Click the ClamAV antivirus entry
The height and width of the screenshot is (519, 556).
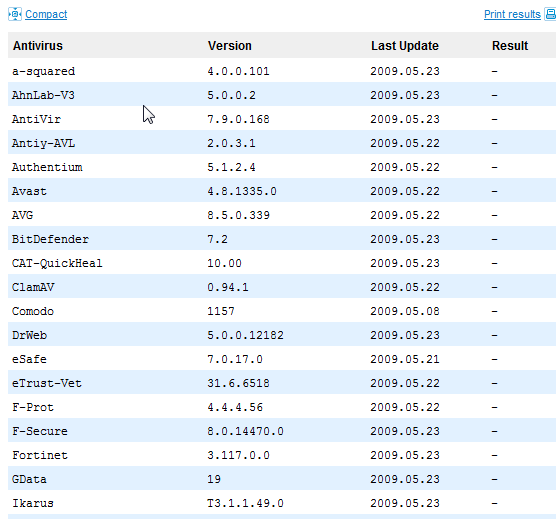pyautogui.click(x=33, y=287)
